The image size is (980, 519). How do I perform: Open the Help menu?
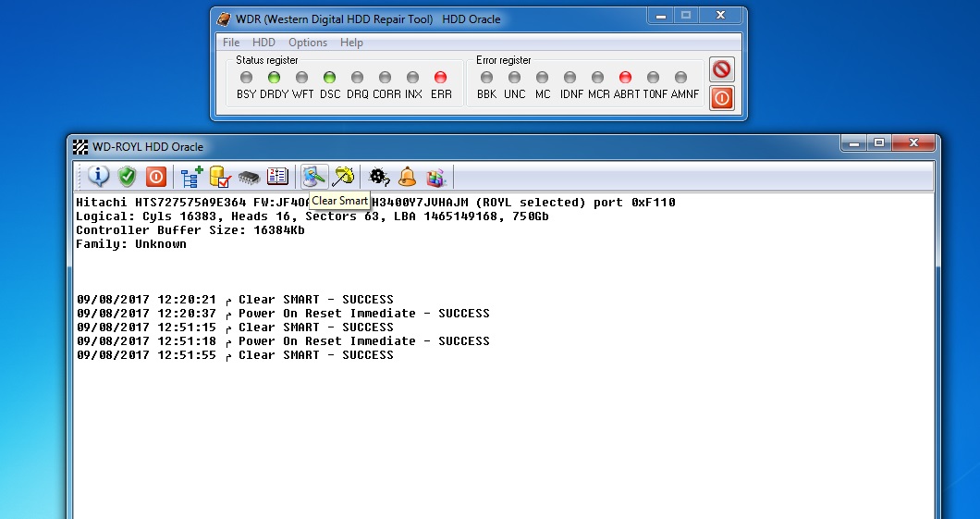[x=351, y=43]
